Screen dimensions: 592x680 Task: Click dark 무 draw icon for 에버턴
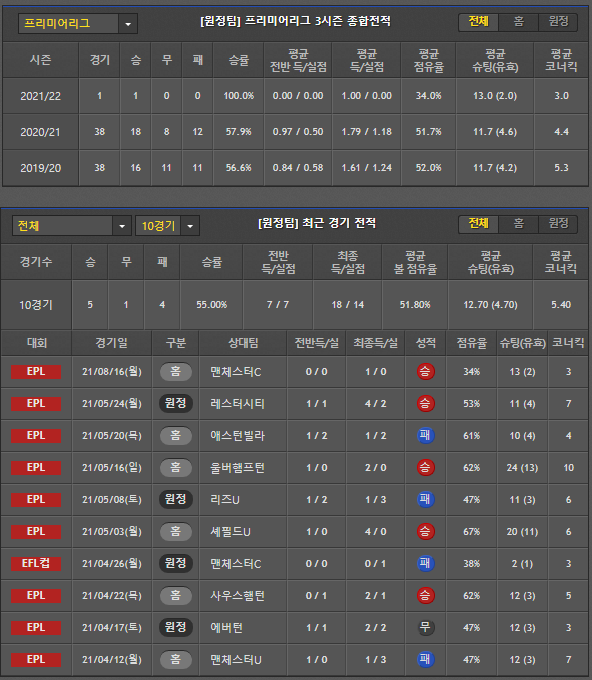pos(425,628)
